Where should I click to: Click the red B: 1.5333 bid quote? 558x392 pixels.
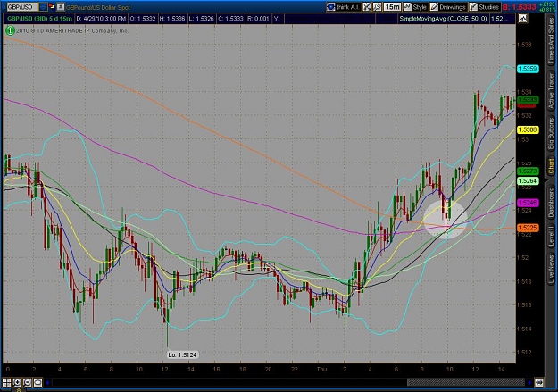pos(520,7)
